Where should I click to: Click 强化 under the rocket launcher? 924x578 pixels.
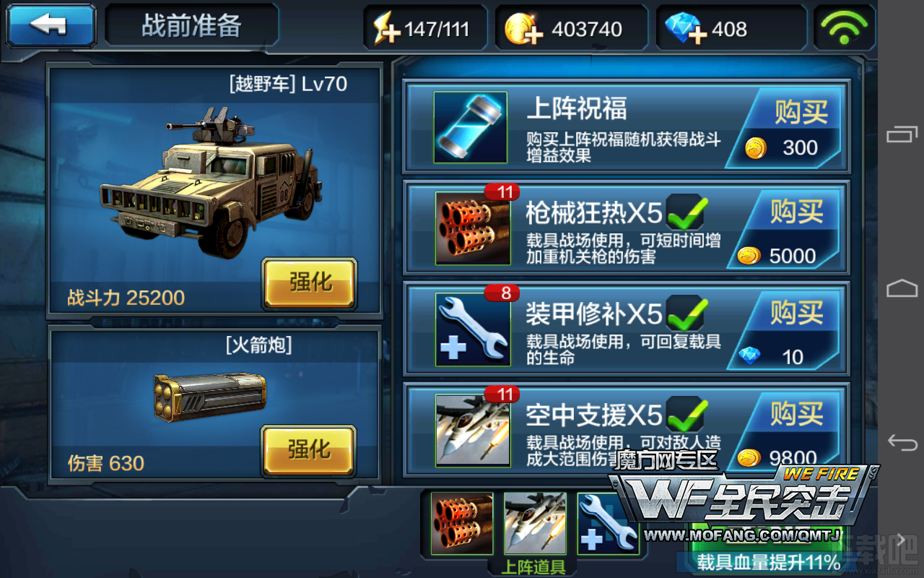coord(309,450)
